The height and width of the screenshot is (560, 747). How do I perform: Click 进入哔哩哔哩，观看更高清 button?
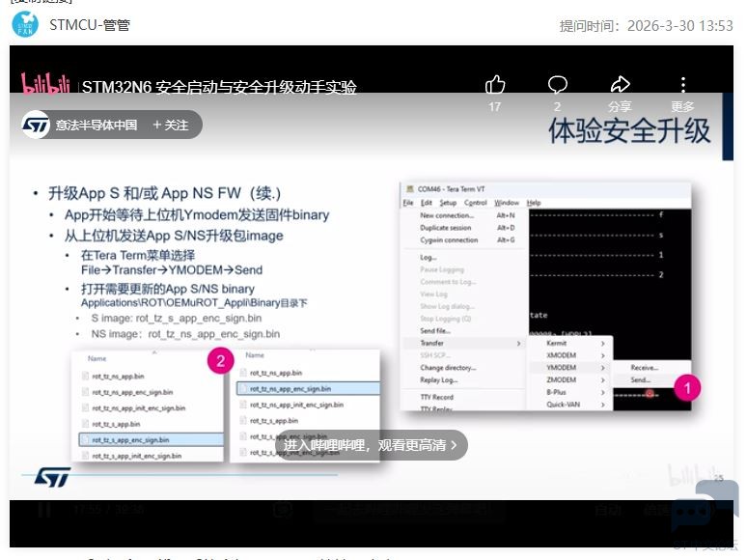click(x=371, y=445)
